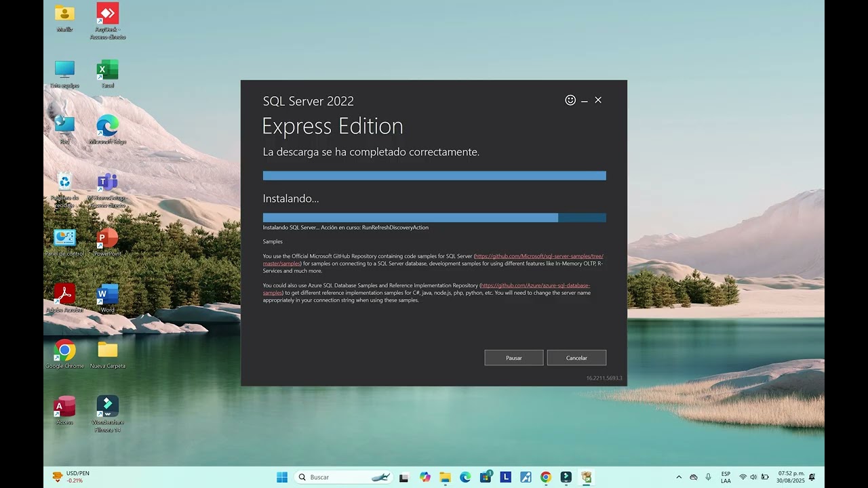
Task: Open the Panel de control icon
Action: tap(64, 243)
